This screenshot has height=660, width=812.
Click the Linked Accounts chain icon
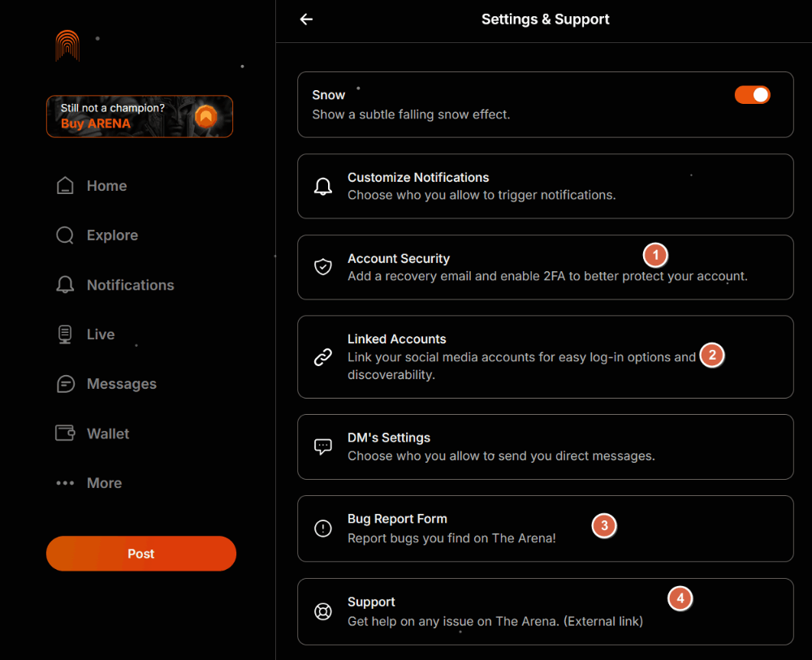pyautogui.click(x=323, y=357)
